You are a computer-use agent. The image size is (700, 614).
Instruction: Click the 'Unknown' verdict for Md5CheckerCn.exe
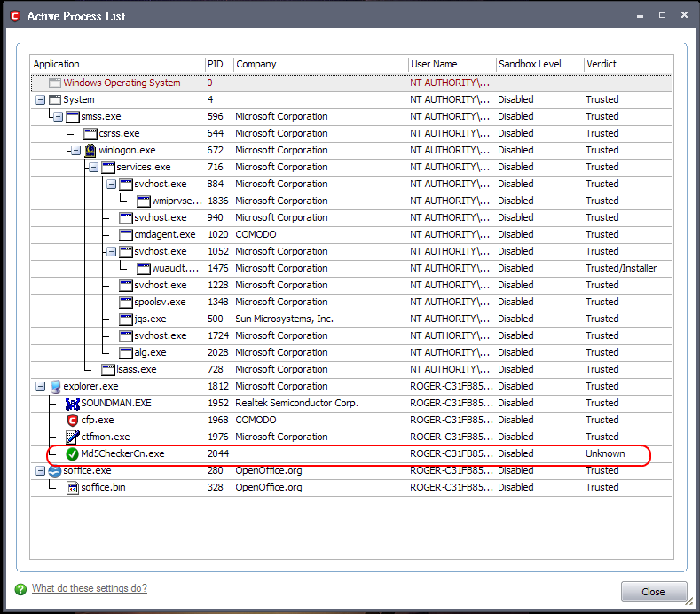(x=605, y=453)
